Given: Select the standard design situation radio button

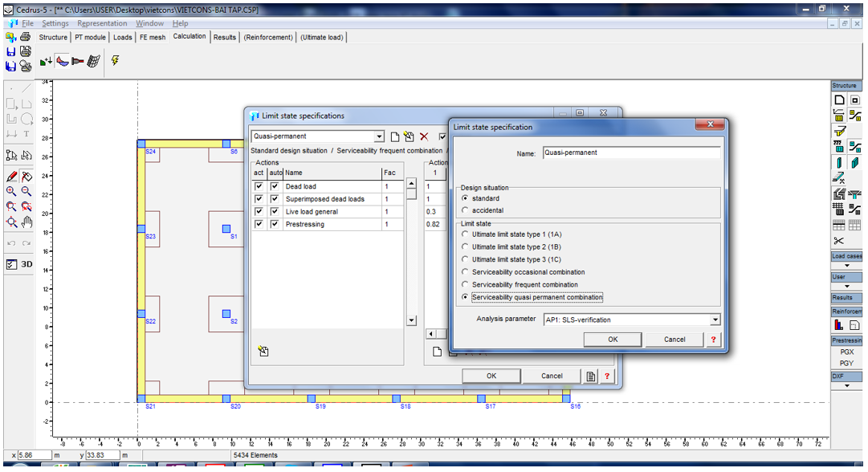Looking at the screenshot, I should tap(465, 198).
